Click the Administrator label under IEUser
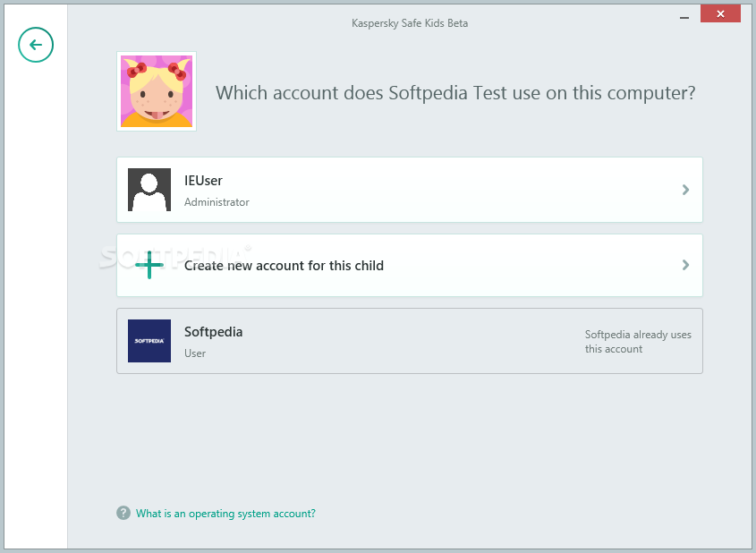This screenshot has height=553, width=756. pos(217,202)
